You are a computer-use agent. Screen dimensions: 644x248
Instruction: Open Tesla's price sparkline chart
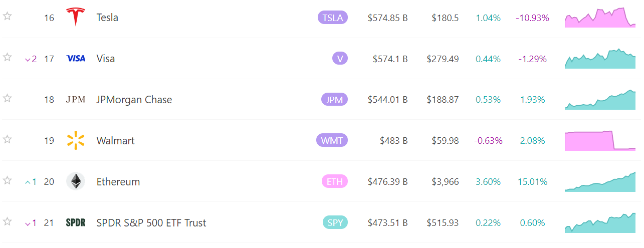coord(600,17)
